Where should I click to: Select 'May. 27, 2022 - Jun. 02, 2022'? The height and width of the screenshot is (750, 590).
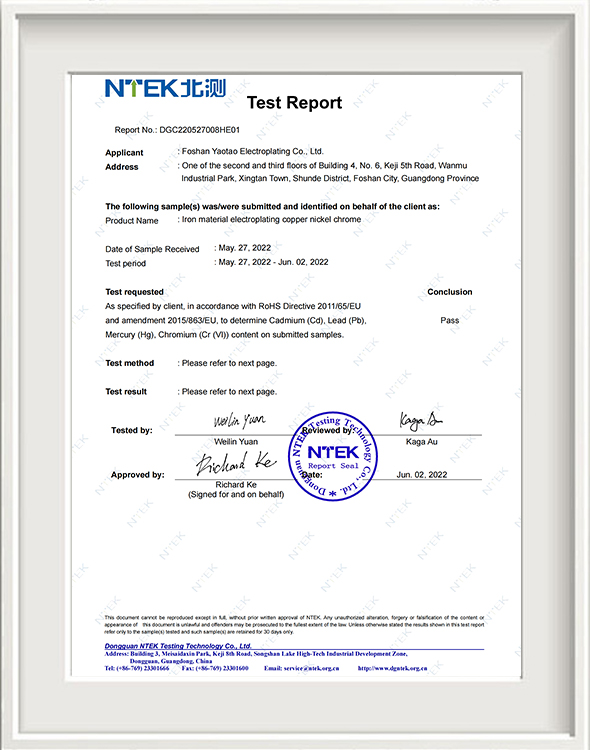273,262
